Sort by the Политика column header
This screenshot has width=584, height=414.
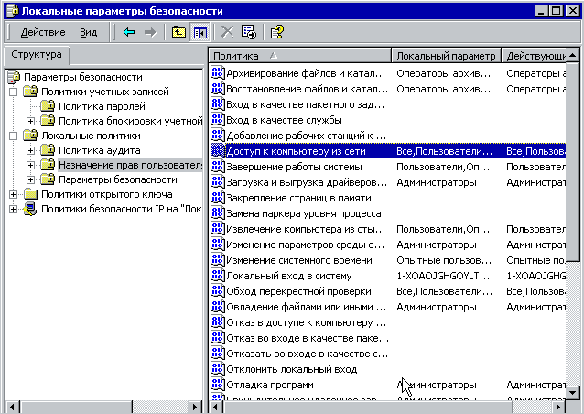[300, 56]
